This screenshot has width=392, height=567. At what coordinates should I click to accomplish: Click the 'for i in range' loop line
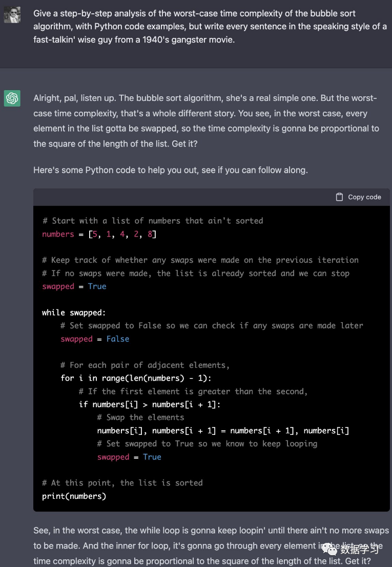136,378
